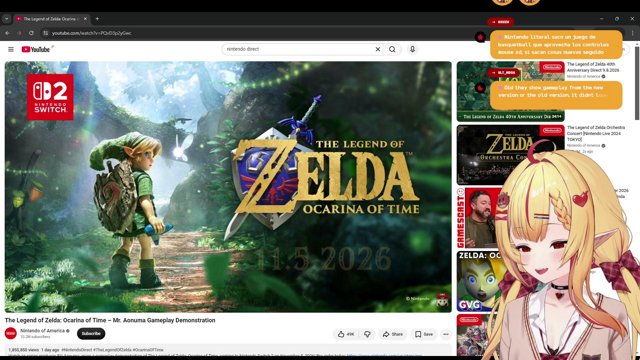Go to the YouTube home logo
Viewport: 640px width, 360px height.
click(x=36, y=49)
